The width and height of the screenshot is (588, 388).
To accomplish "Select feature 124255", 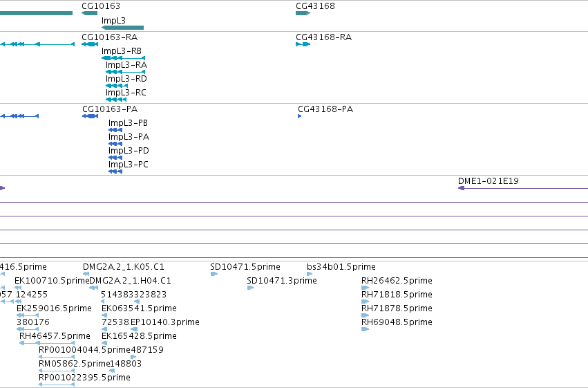I will coord(32,295).
